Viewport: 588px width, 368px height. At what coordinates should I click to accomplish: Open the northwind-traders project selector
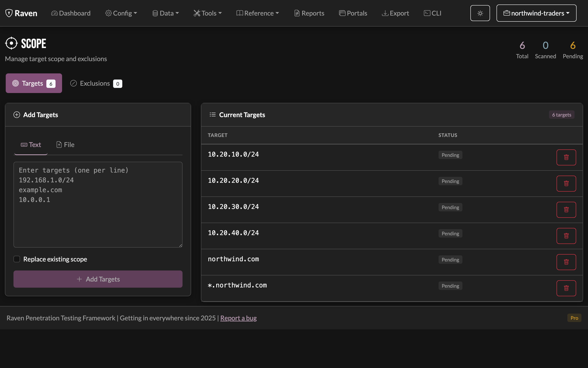coord(536,13)
